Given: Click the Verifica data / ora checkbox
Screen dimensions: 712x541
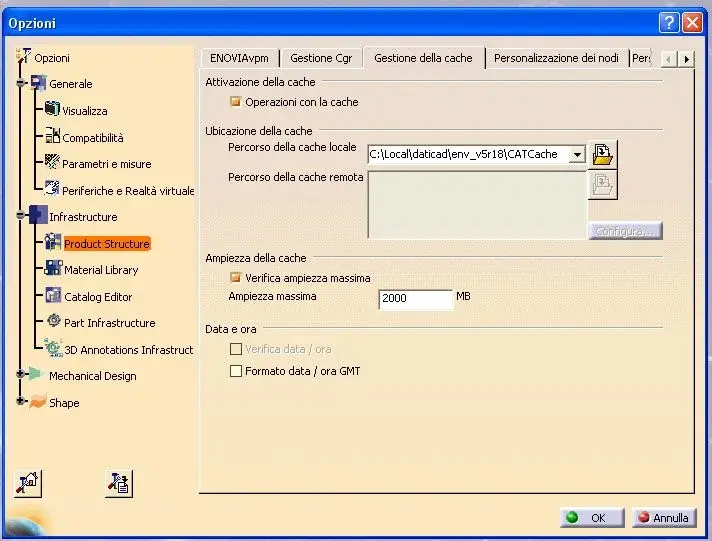Looking at the screenshot, I should coord(236,349).
